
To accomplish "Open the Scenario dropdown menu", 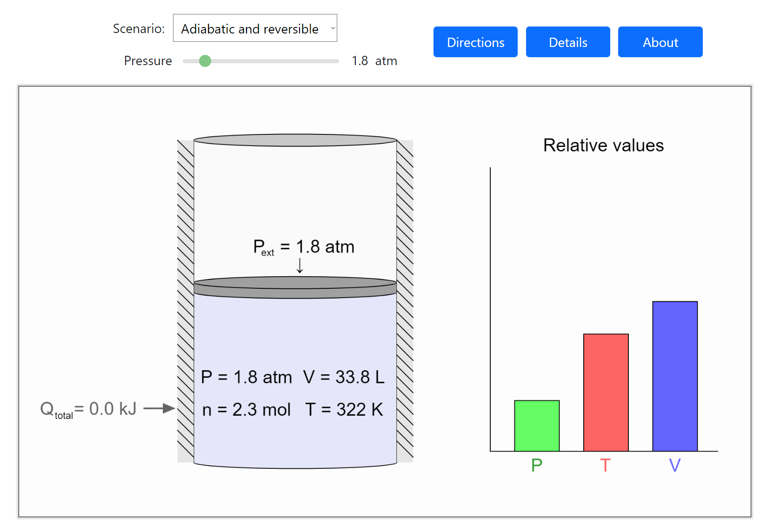I will click(254, 28).
